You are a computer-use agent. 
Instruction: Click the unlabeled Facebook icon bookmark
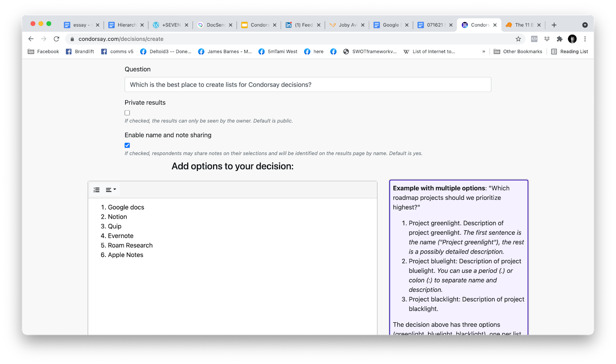333,52
